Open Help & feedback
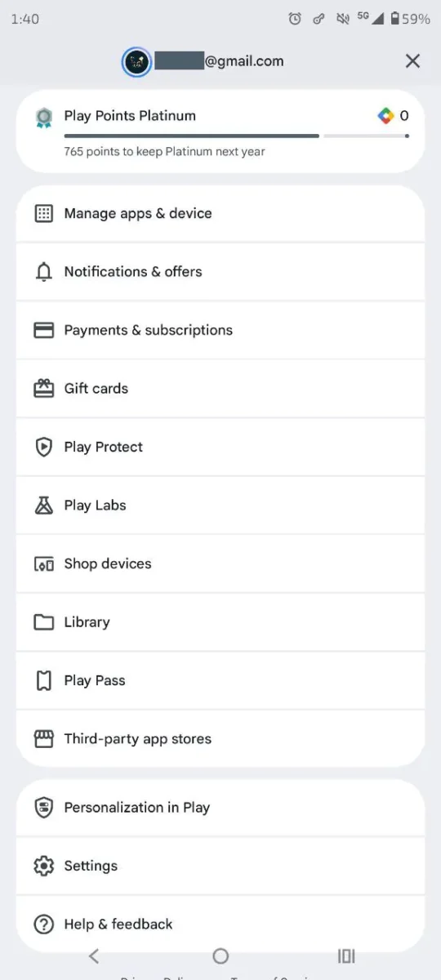The width and height of the screenshot is (441, 980). (220, 924)
